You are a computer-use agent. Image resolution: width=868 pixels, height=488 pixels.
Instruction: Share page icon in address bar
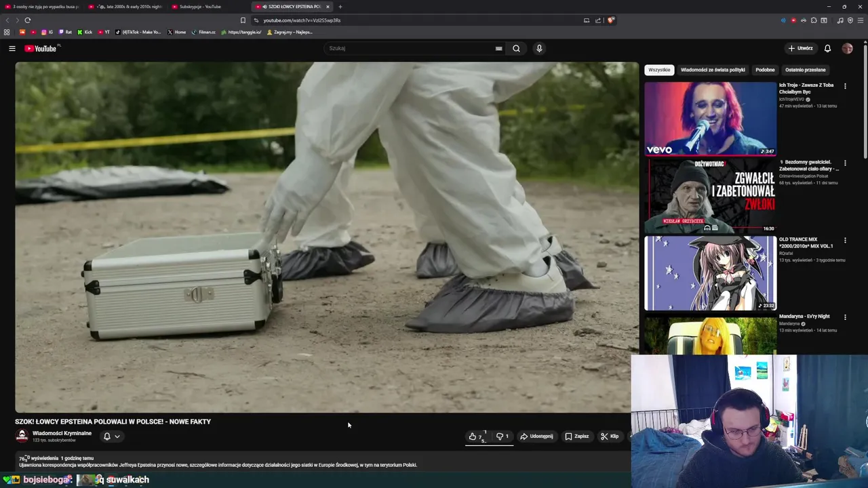click(x=598, y=20)
